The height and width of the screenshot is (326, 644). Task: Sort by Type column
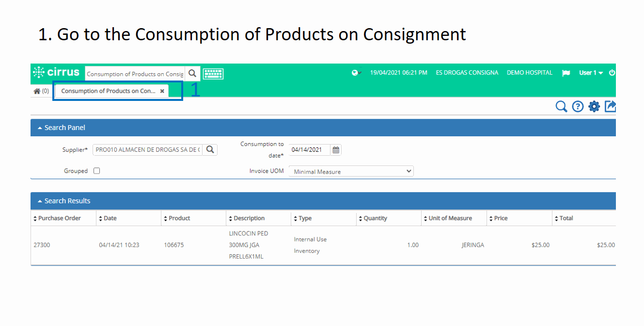pos(302,218)
